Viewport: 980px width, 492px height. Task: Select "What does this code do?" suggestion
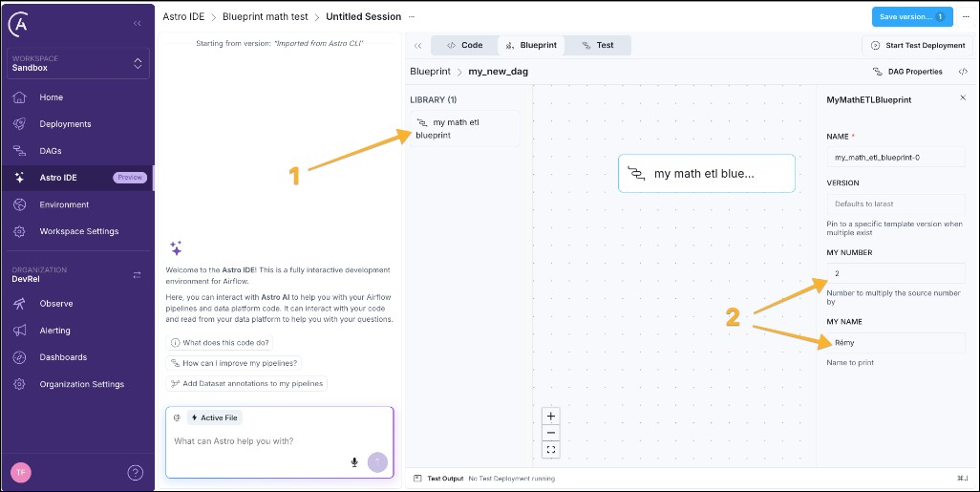[219, 343]
